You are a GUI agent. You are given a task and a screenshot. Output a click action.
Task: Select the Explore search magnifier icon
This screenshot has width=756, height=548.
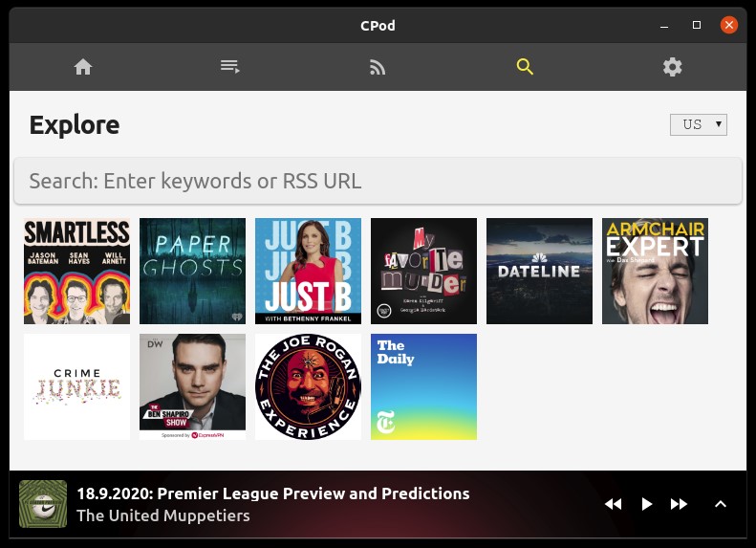525,67
